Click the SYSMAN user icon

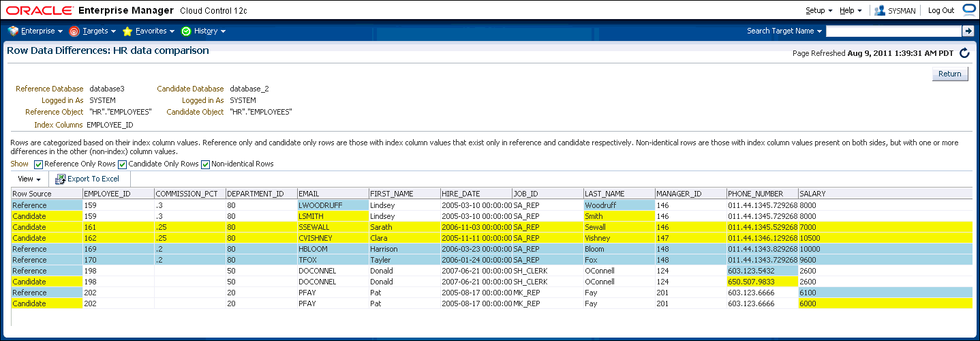(880, 10)
